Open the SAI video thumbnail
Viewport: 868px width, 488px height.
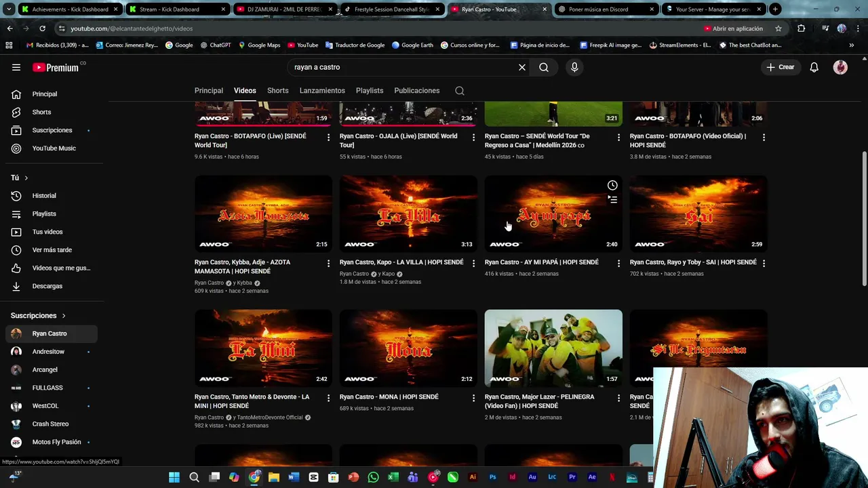coord(698,214)
